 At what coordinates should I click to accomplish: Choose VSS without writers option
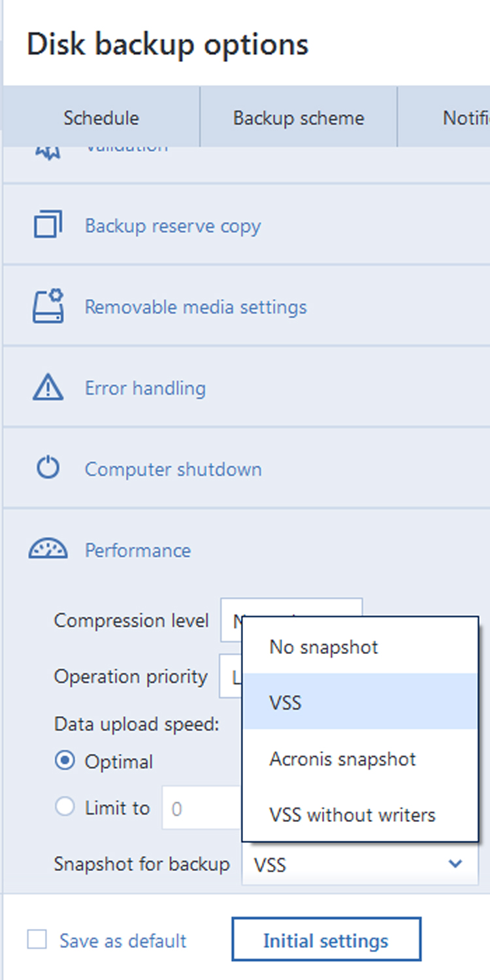(x=352, y=815)
